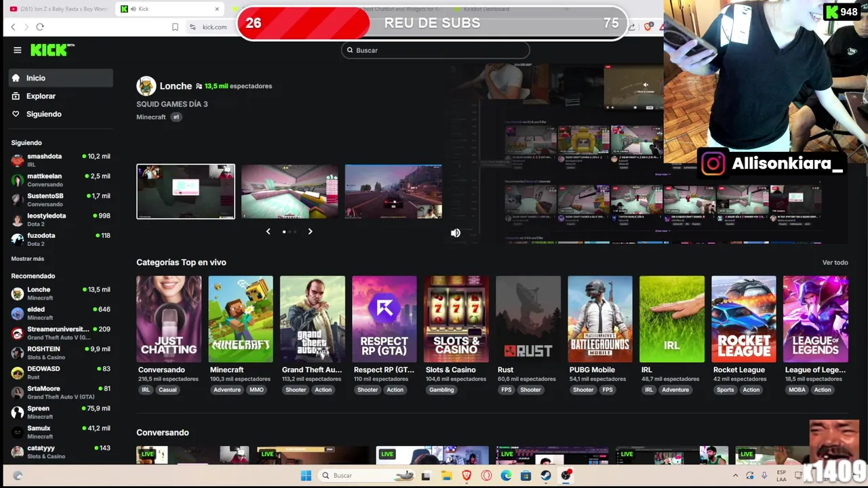Open site settings icon left of kick.com
The width and height of the screenshot is (868, 488).
click(193, 26)
